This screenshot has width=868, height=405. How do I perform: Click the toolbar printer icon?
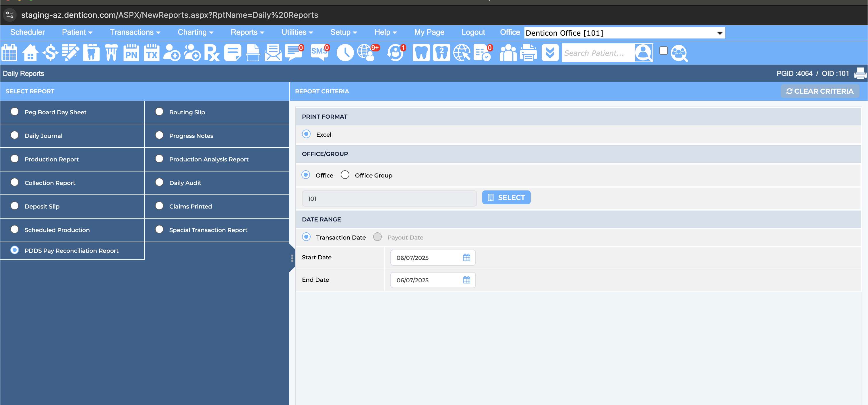coord(528,53)
